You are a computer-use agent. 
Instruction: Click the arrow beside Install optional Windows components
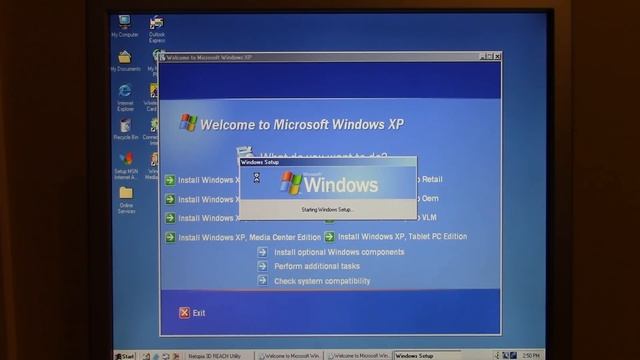[263, 252]
